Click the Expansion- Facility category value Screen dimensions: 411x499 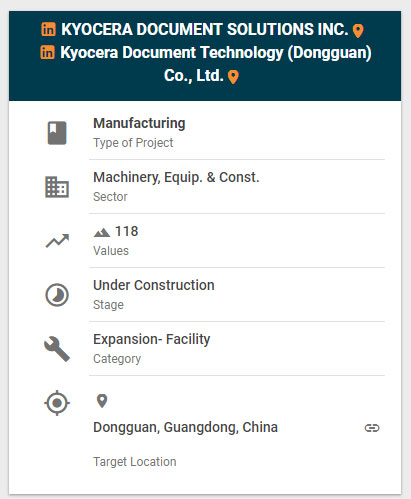[x=152, y=339]
